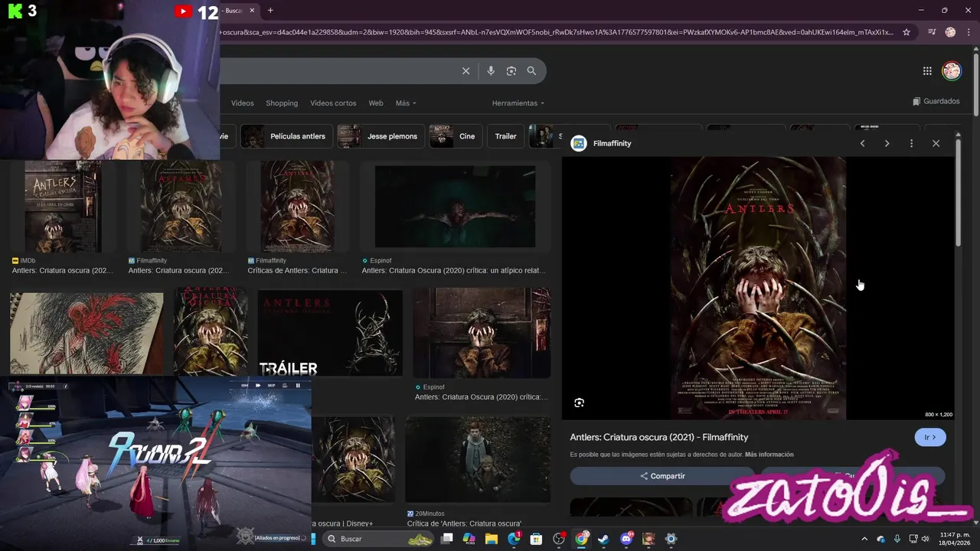Show hidden system tray icons
Viewport: 980px width, 551px height.
tap(865, 539)
